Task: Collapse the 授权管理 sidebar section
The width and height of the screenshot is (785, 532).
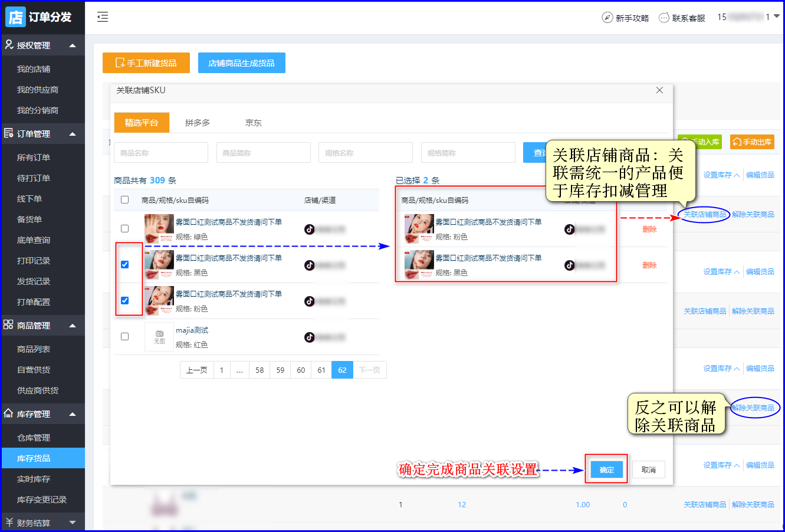Action: [x=73, y=45]
